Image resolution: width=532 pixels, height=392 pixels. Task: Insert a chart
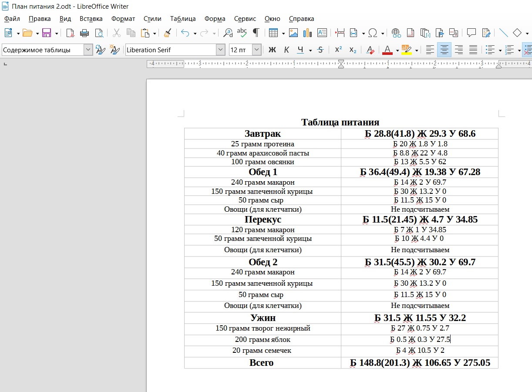[x=308, y=33]
